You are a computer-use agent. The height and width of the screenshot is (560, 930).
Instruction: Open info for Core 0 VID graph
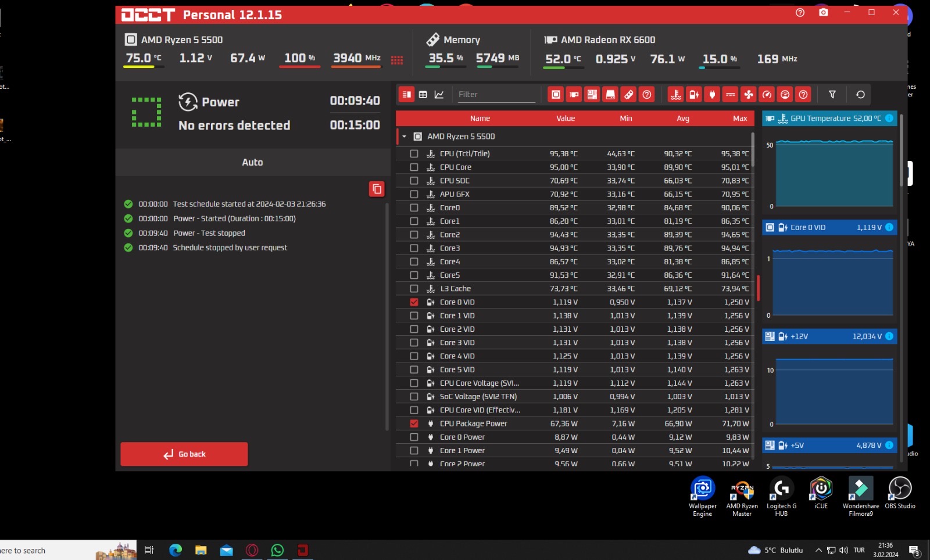(x=889, y=227)
